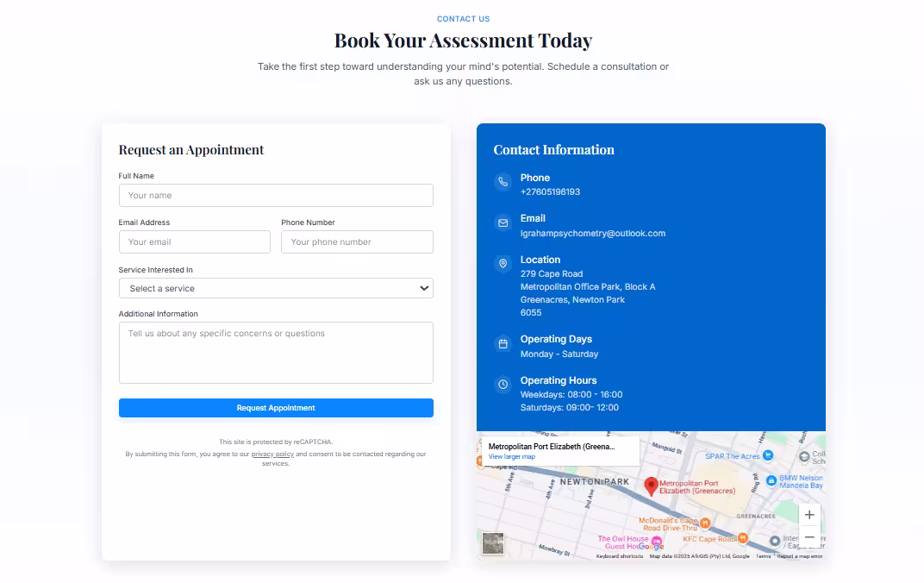
Task: Open the map Terms link
Action: pyautogui.click(x=763, y=556)
